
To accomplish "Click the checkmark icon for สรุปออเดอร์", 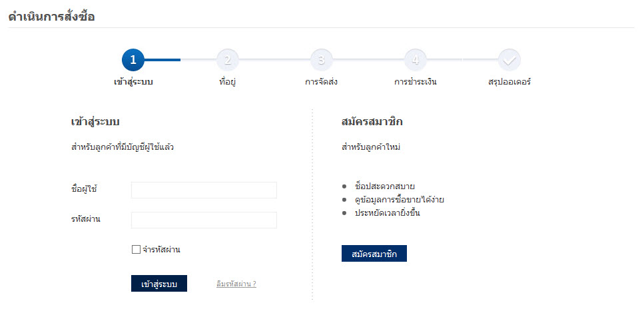I will (x=509, y=60).
